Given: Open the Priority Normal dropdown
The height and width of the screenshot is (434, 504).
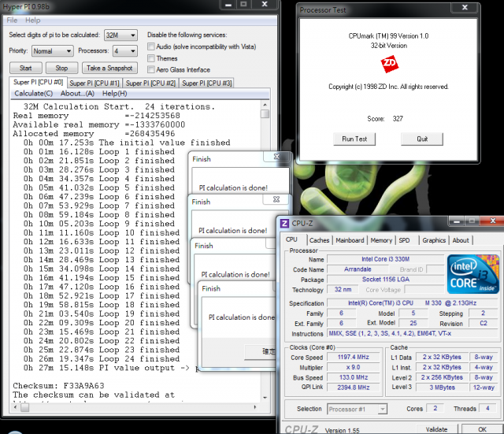Looking at the screenshot, I should click(53, 50).
